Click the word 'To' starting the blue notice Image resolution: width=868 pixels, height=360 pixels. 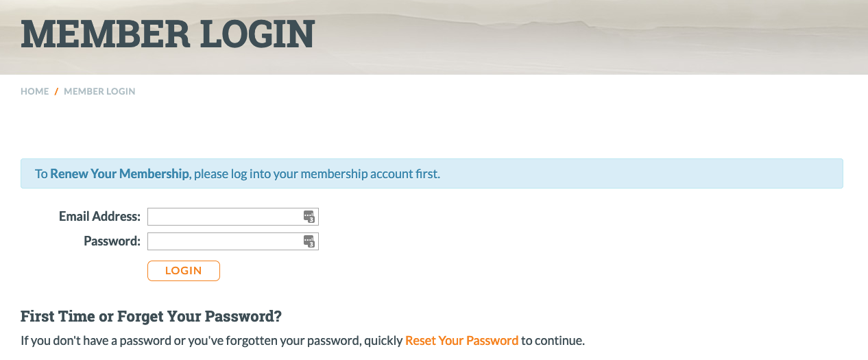pyautogui.click(x=41, y=173)
